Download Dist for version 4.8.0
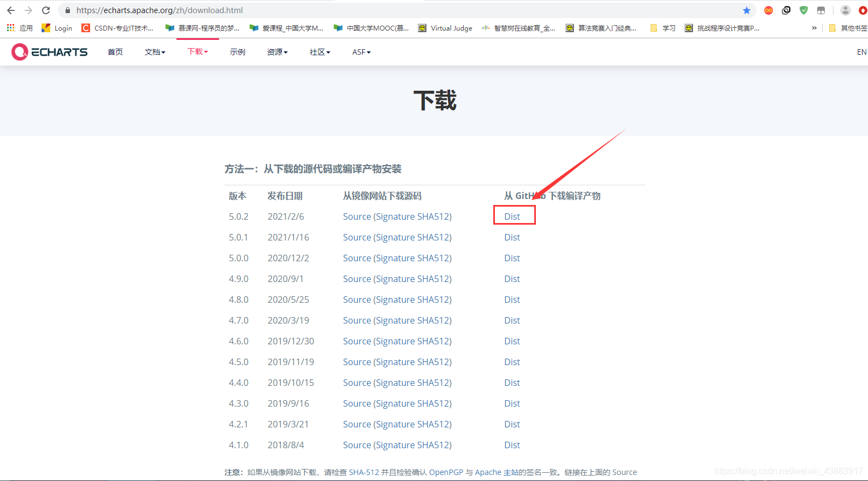868x481 pixels. tap(512, 300)
